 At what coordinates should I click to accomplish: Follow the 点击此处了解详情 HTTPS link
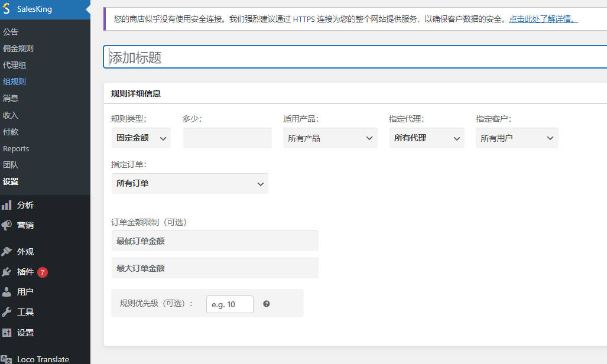click(543, 19)
